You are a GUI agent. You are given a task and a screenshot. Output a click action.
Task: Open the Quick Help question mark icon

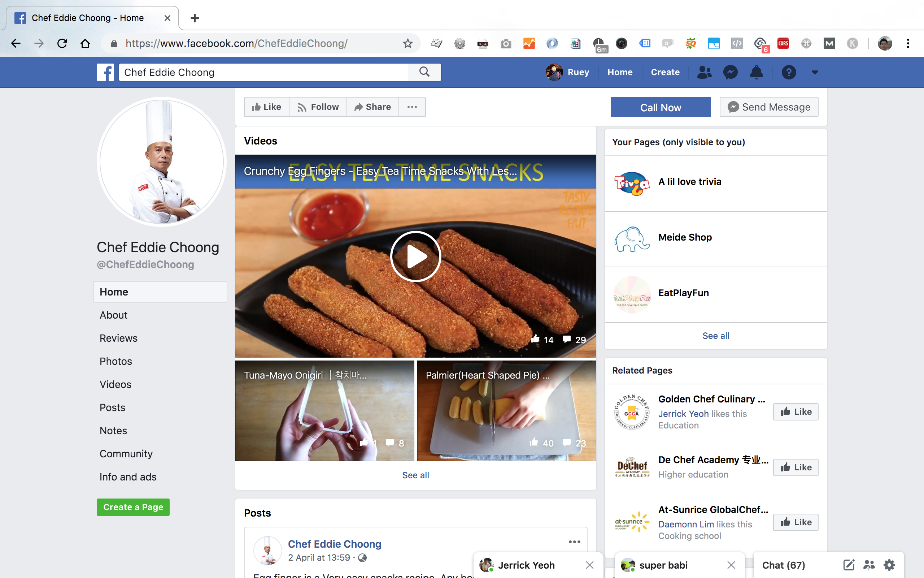789,72
